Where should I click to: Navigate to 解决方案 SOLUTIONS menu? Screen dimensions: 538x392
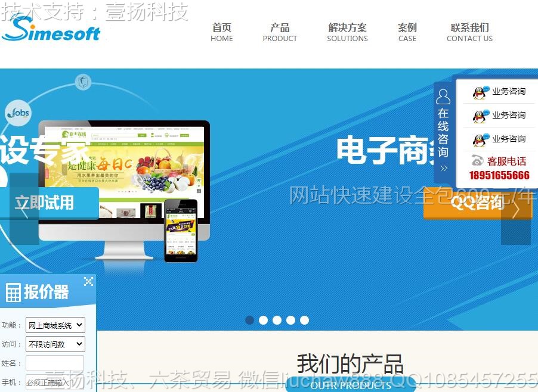tap(347, 32)
